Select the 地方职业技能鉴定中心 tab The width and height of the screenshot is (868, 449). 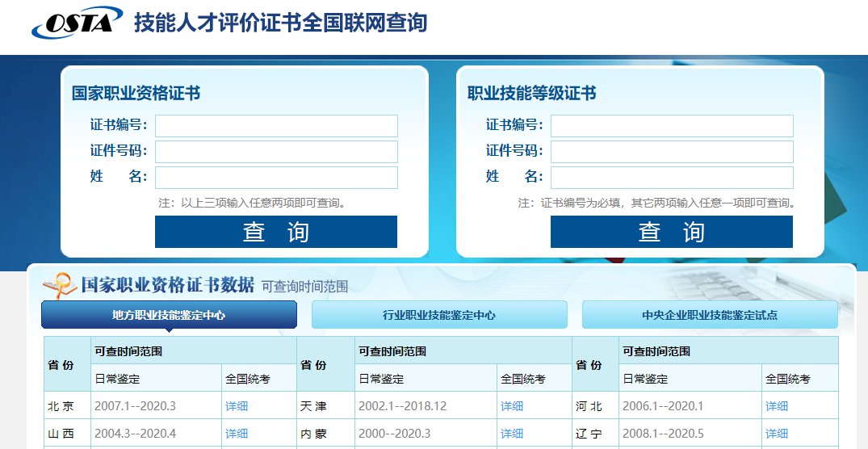coord(169,315)
